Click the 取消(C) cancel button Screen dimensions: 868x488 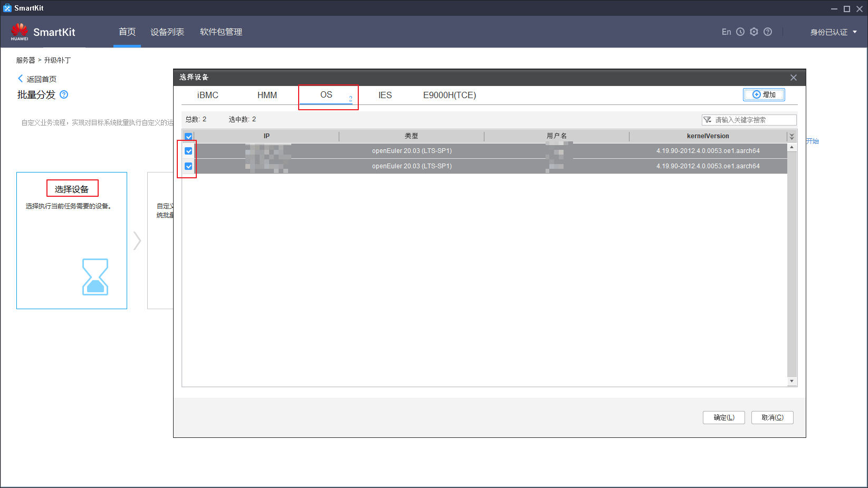tap(772, 417)
